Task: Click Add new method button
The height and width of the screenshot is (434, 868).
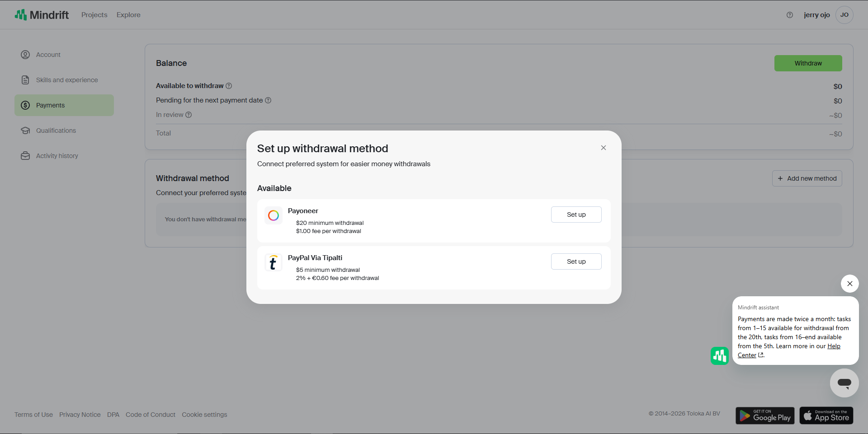Action: (x=807, y=178)
